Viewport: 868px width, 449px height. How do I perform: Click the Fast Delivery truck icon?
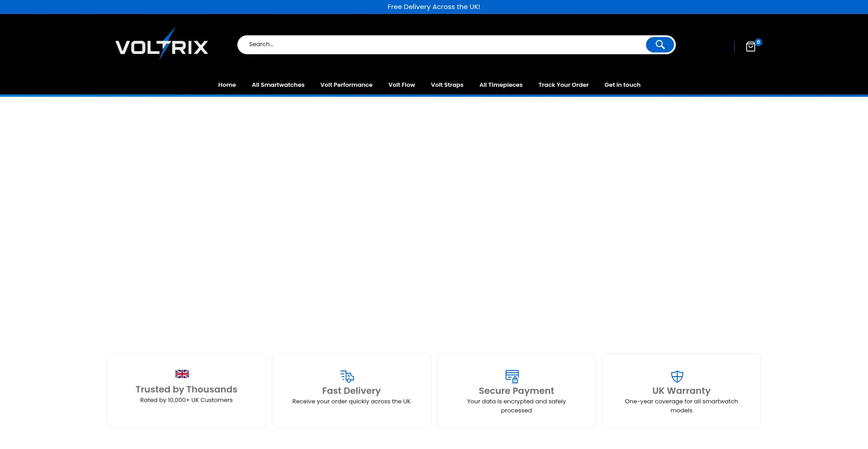coord(347,376)
